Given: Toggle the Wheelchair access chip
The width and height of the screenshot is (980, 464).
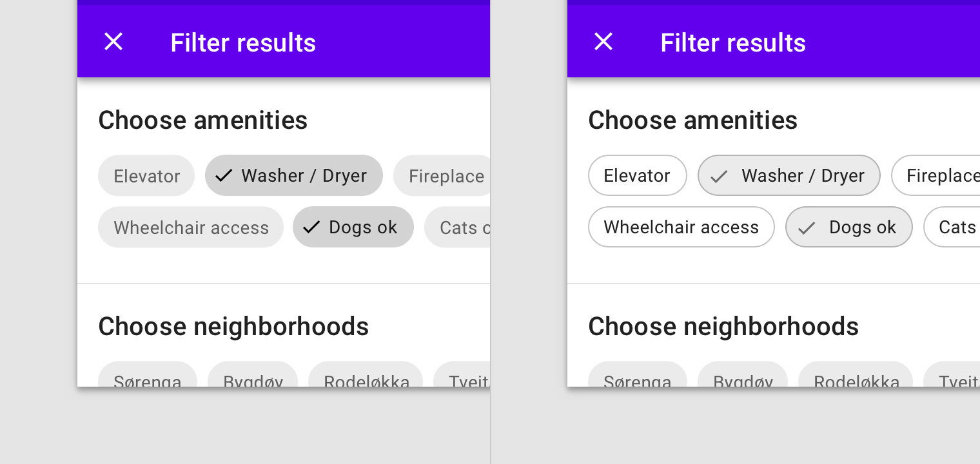Looking at the screenshot, I should coord(190,227).
